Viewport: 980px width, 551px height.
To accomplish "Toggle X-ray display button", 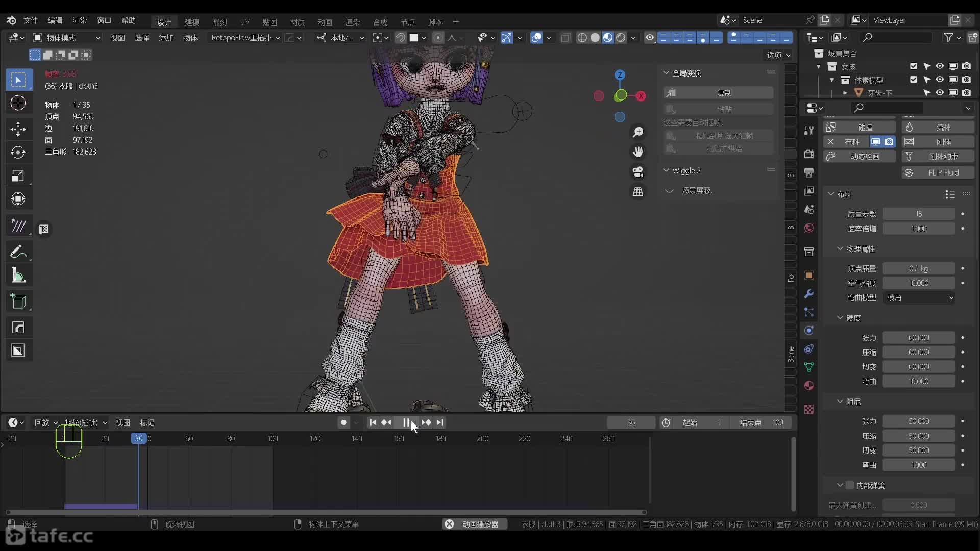I will coord(566,38).
